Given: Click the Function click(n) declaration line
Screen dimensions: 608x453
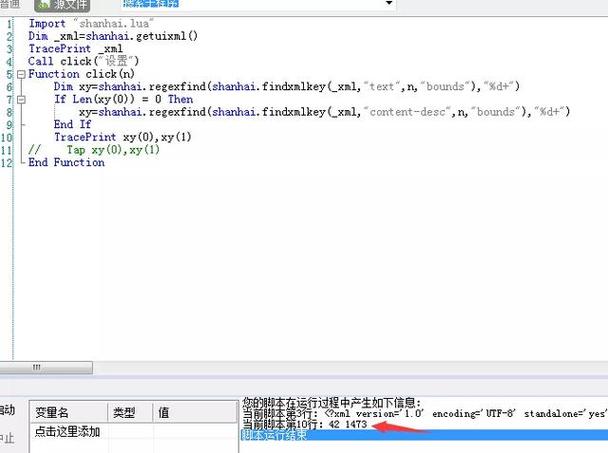Looking at the screenshot, I should click(81, 74).
